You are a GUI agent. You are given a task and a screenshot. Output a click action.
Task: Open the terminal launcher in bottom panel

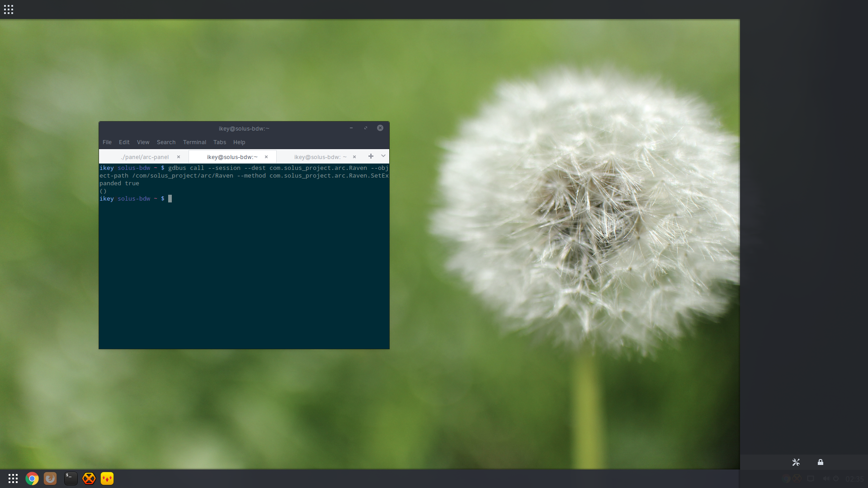(x=71, y=479)
